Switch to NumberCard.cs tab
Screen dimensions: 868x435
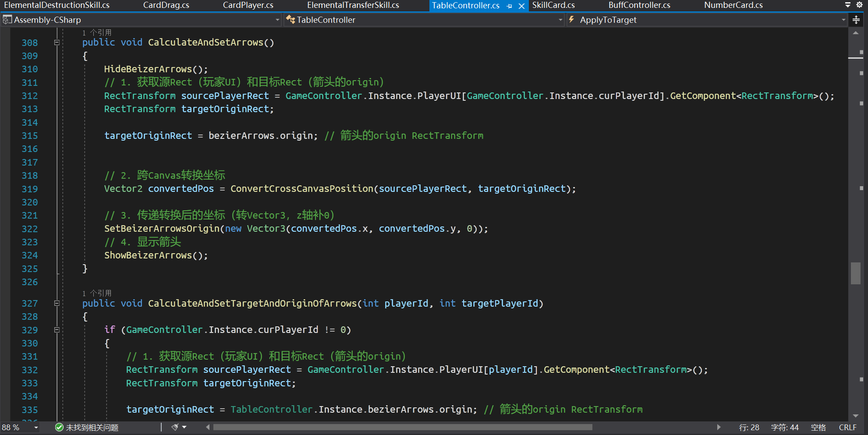(733, 5)
